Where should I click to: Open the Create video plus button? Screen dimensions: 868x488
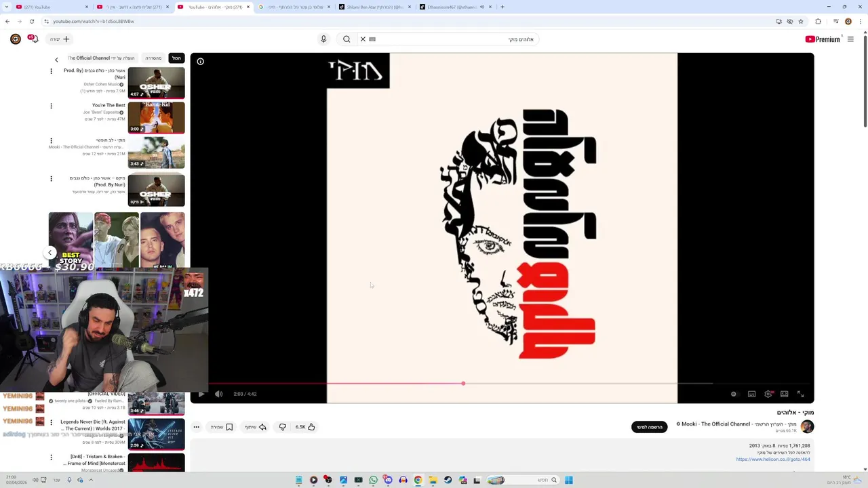60,39
